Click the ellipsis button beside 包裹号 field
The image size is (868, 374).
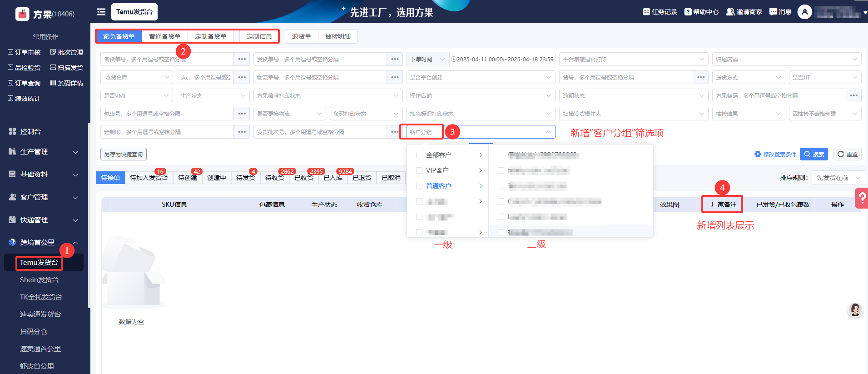[x=242, y=114]
